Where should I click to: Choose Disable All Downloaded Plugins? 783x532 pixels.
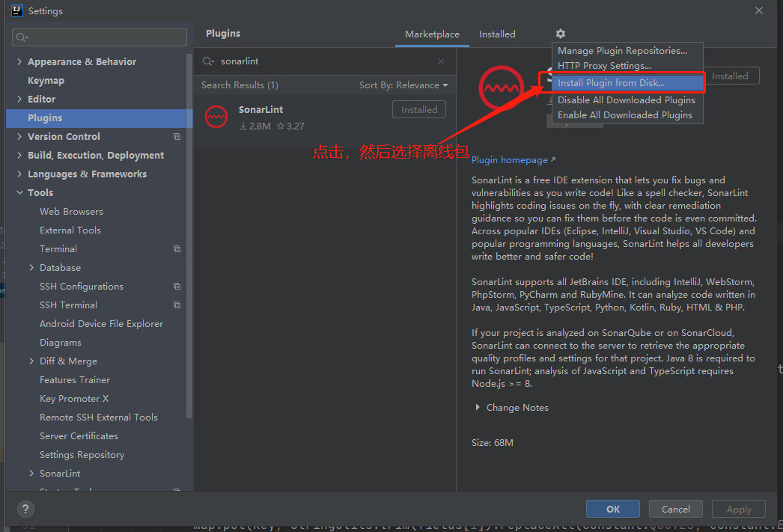(627, 100)
